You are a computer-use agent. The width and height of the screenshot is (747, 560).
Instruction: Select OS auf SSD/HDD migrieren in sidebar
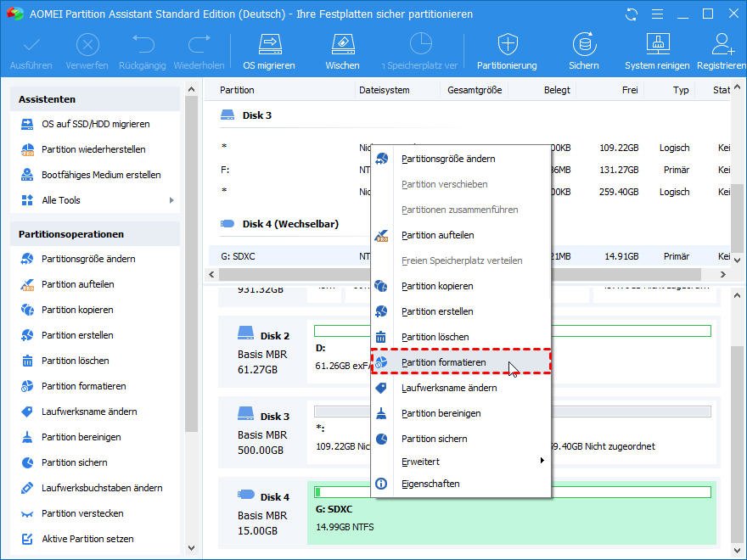(95, 124)
